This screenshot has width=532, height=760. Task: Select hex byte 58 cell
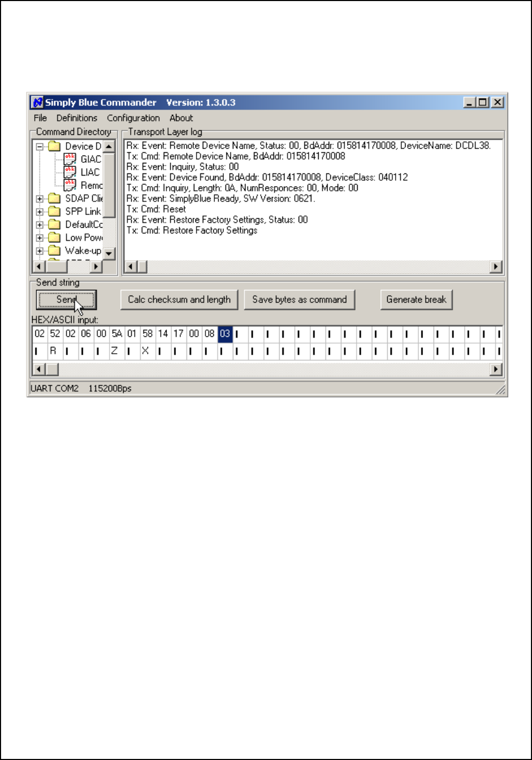(147, 334)
